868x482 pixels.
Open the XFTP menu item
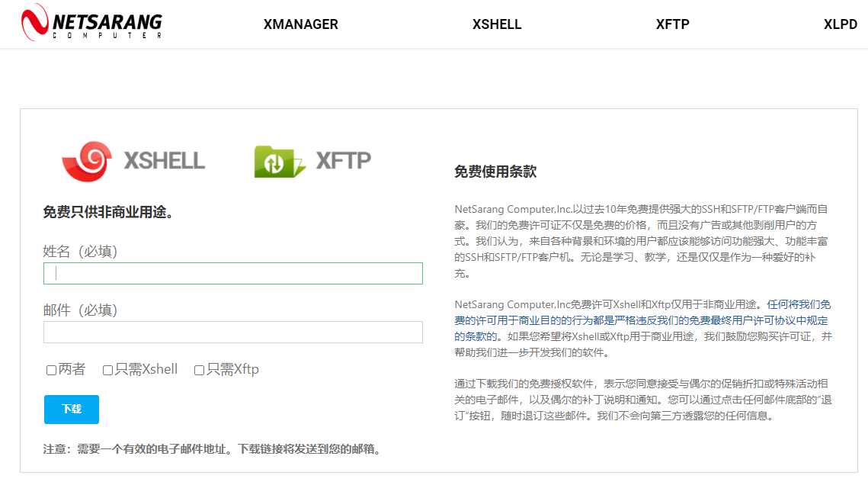click(x=673, y=24)
